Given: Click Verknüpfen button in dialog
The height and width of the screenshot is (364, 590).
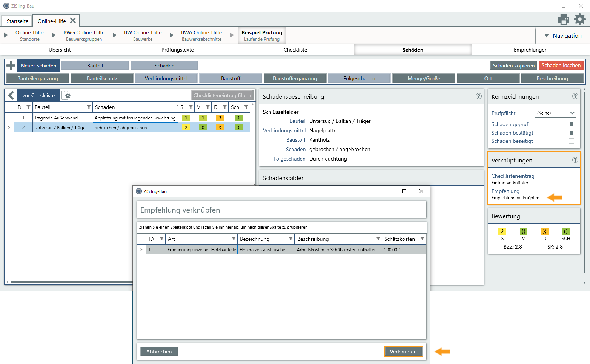Looking at the screenshot, I should click(x=403, y=352).
